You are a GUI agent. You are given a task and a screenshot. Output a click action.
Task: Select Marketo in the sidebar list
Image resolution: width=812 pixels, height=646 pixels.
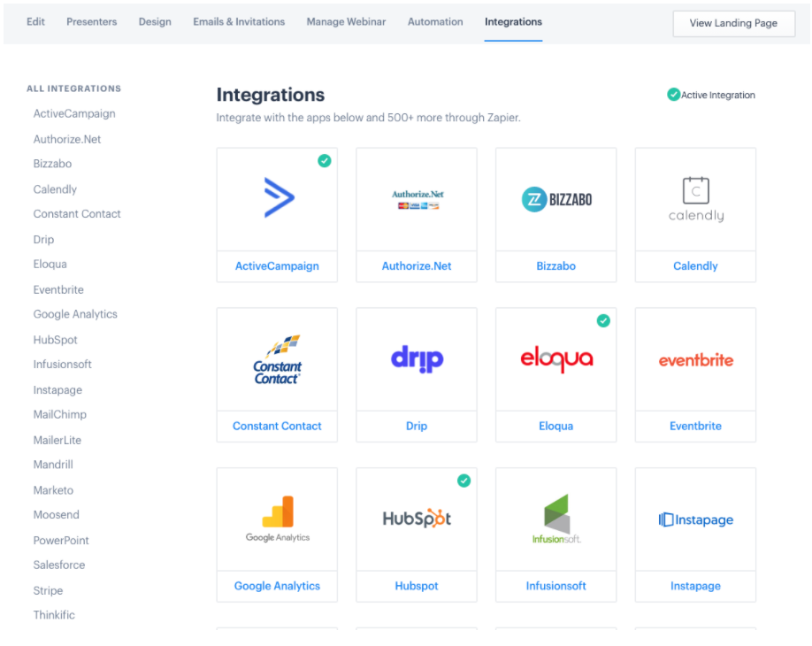click(x=53, y=490)
